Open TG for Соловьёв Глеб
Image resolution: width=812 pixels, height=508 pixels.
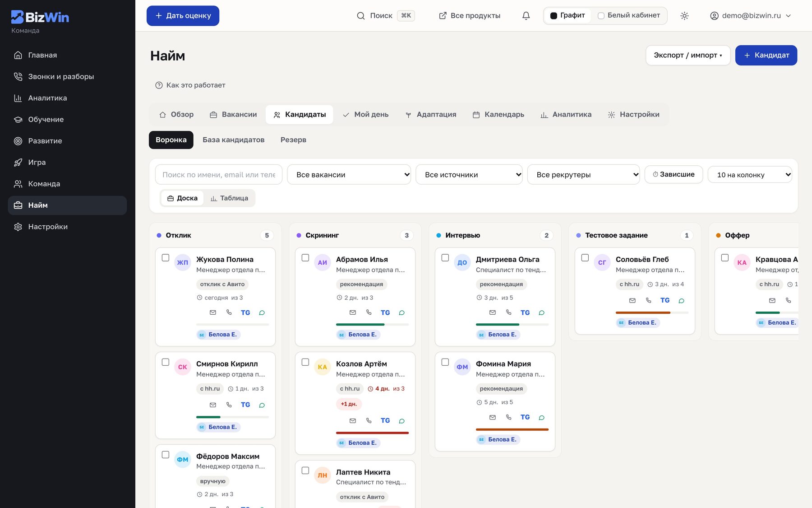coord(665,300)
